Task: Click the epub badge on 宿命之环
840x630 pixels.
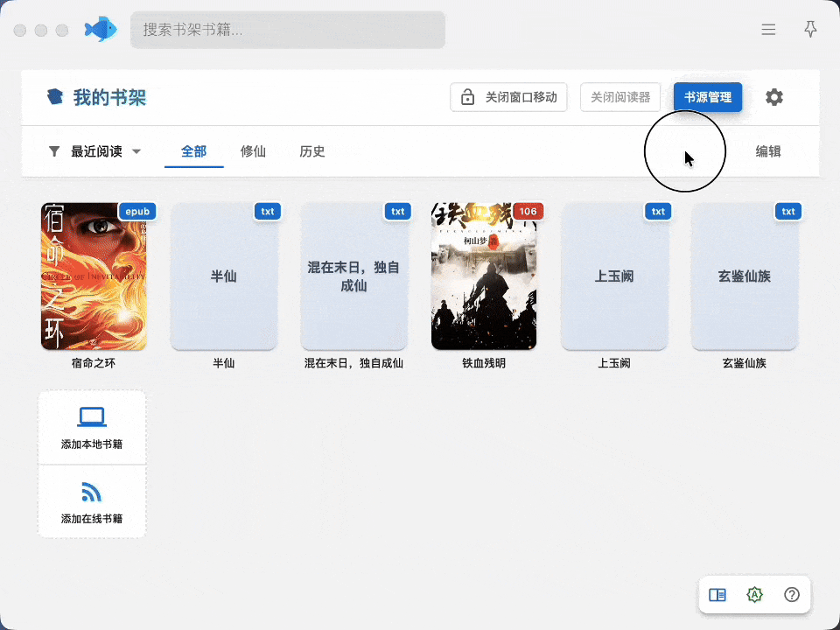Action: click(x=137, y=211)
